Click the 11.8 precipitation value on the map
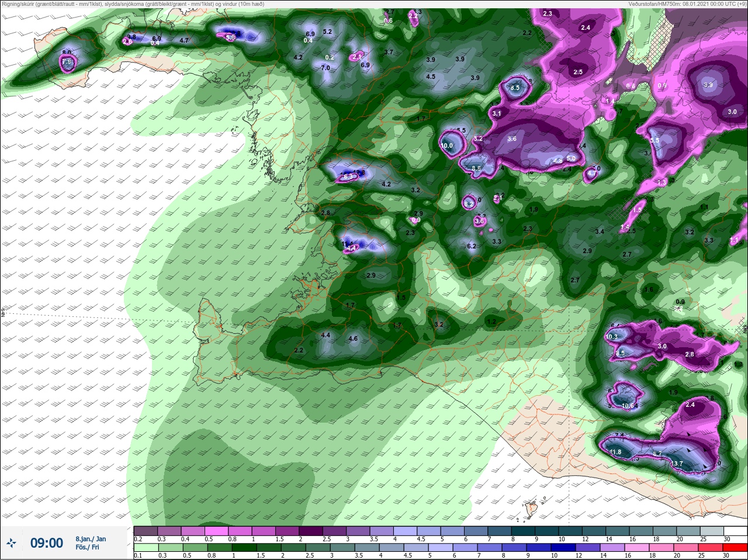 615,452
